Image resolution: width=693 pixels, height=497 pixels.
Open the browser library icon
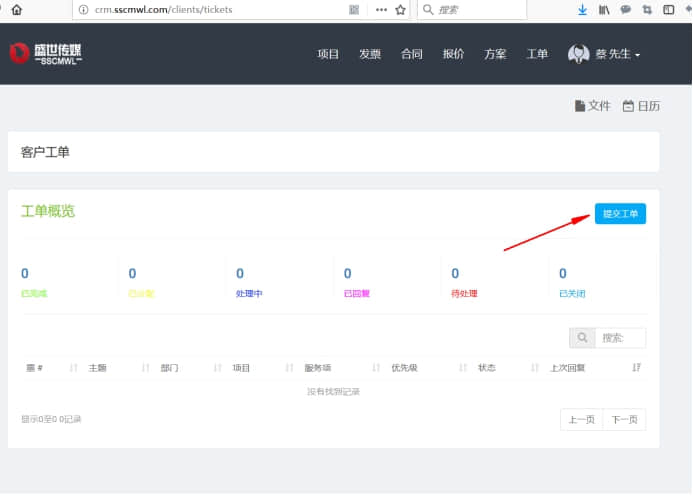coord(604,9)
